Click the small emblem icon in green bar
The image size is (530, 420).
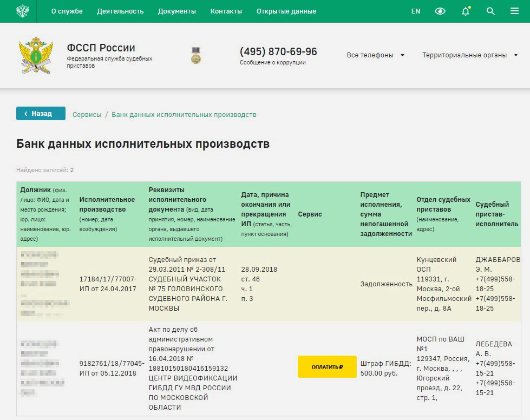pyautogui.click(x=23, y=11)
